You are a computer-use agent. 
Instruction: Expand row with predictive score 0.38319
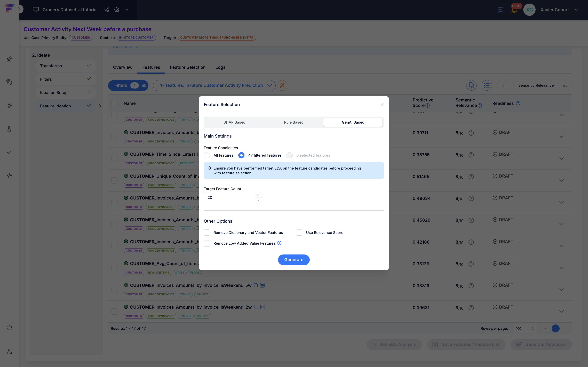tap(561, 290)
